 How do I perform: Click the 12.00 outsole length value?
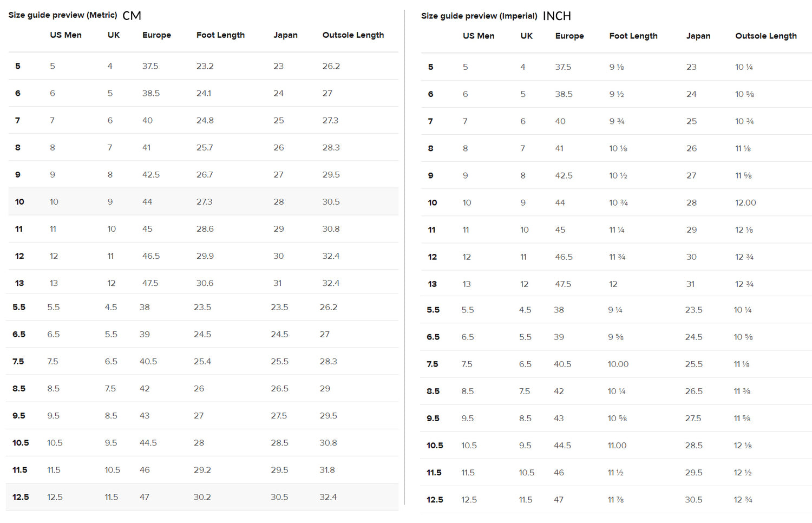click(745, 202)
